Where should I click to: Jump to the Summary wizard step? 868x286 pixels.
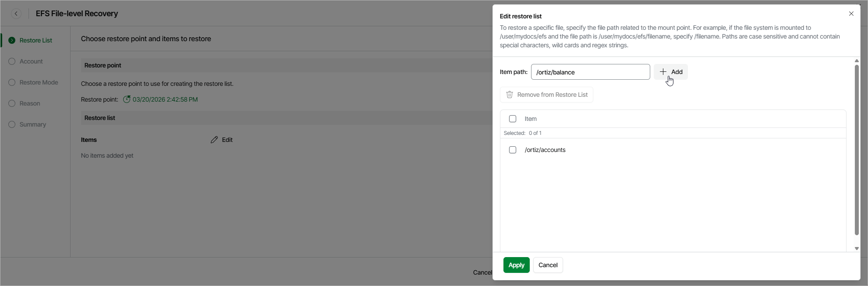click(32, 124)
